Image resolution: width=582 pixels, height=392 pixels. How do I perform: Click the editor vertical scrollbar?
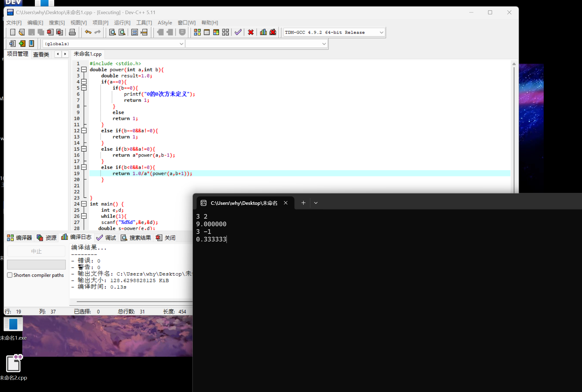(514, 122)
